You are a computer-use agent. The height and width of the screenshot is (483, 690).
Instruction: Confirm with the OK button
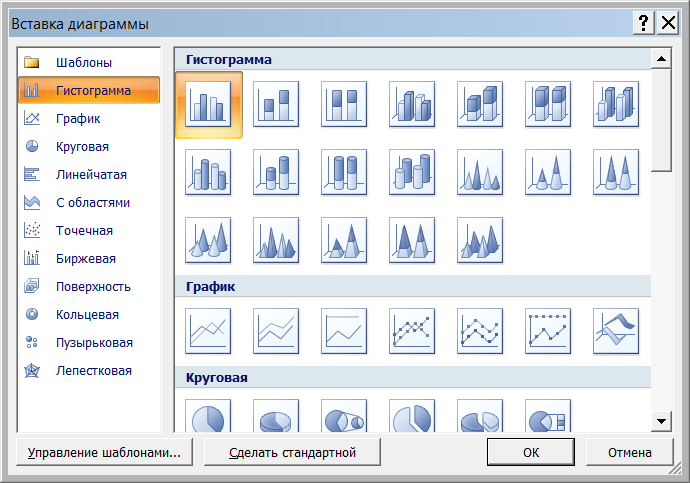coord(531,452)
